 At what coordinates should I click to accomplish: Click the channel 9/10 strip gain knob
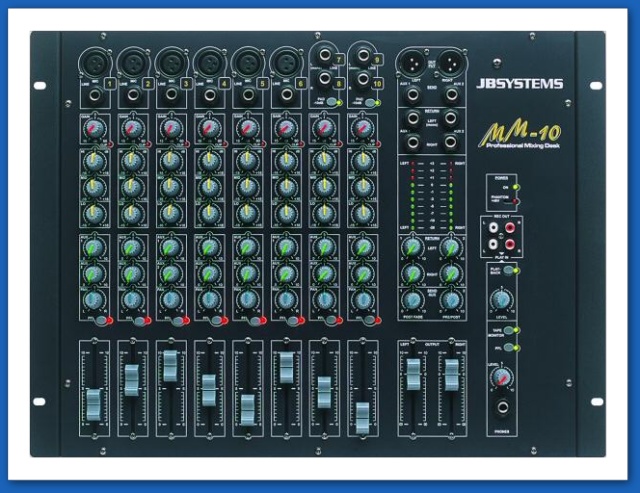tap(362, 129)
